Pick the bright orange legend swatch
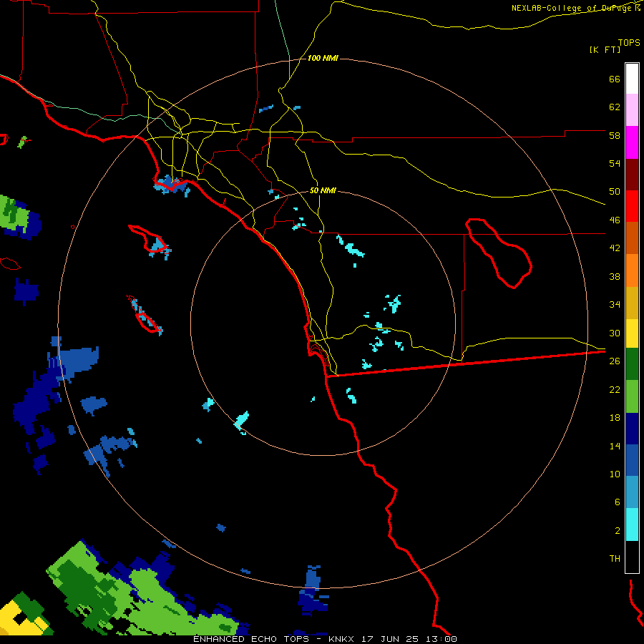This screenshot has height=644, width=644. point(632,270)
